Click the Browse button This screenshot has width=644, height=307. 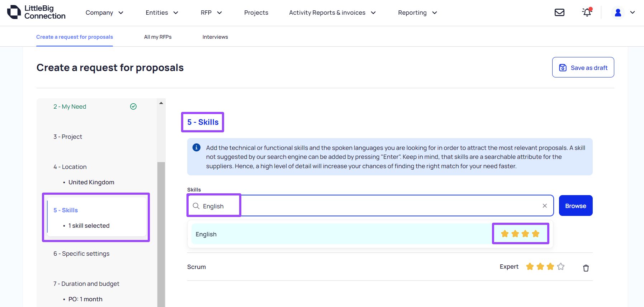click(x=576, y=206)
